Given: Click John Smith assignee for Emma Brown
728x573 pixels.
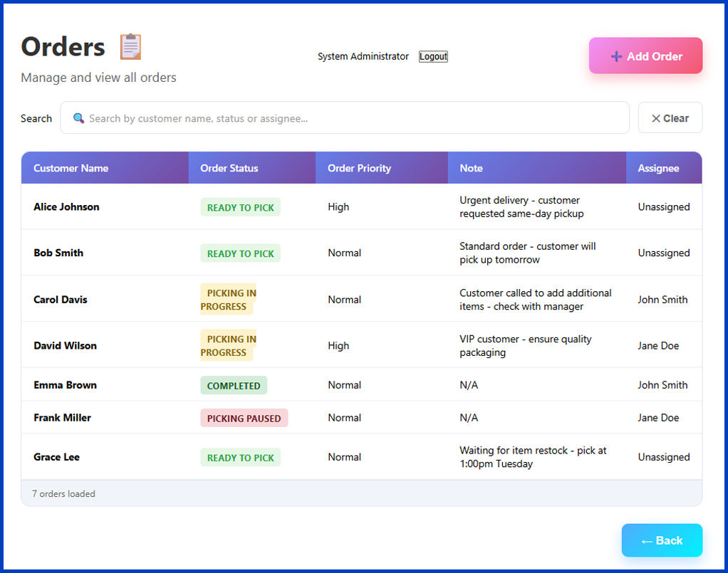Looking at the screenshot, I should click(662, 385).
